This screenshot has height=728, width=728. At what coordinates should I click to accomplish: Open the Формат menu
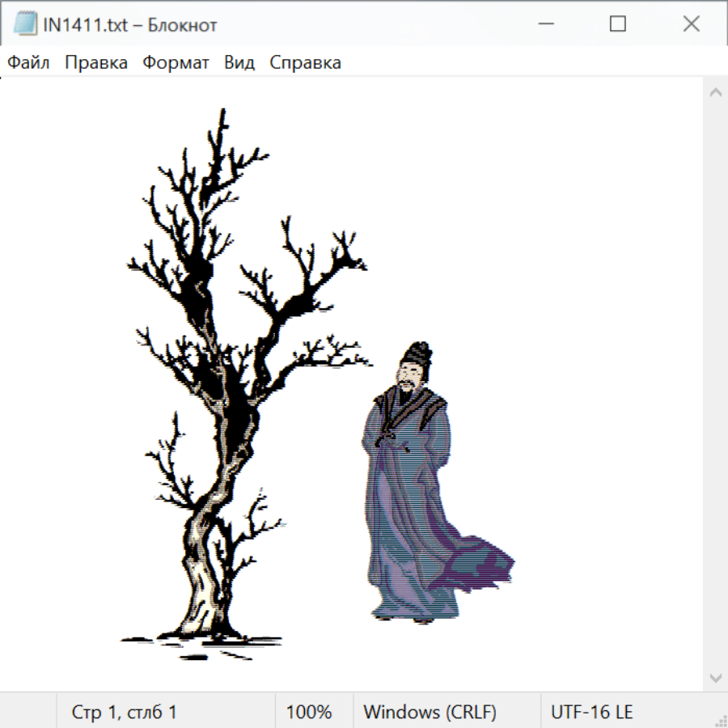point(176,62)
